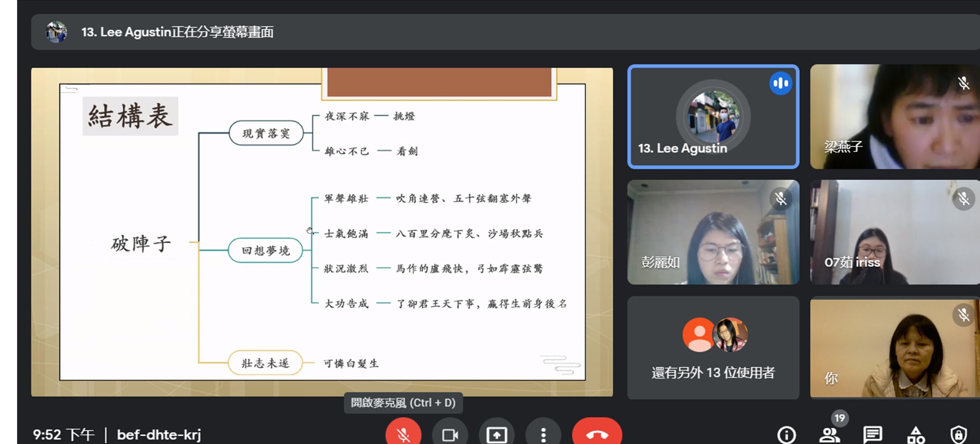
Task: Leave the call with the red hang-up button
Action: 596,434
